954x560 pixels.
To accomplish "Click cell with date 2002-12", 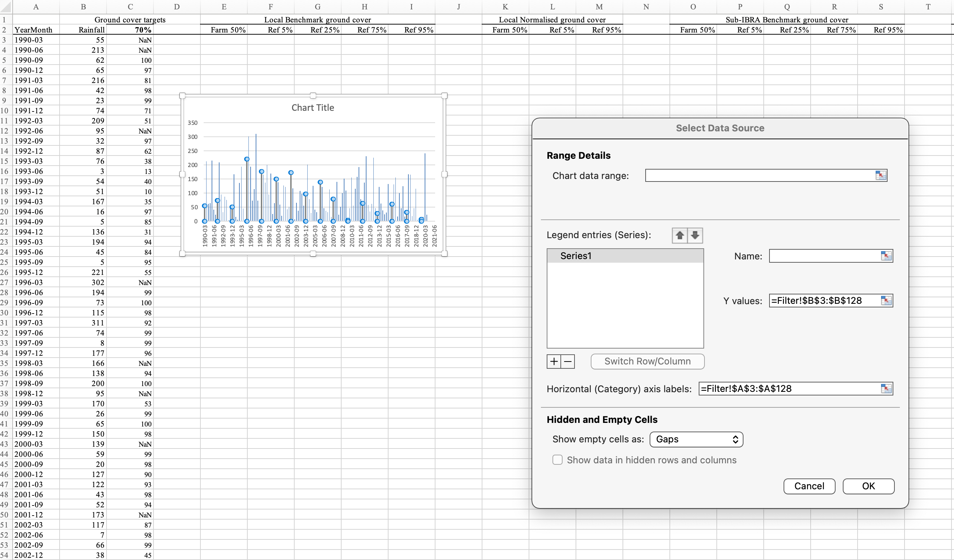I will (36, 555).
